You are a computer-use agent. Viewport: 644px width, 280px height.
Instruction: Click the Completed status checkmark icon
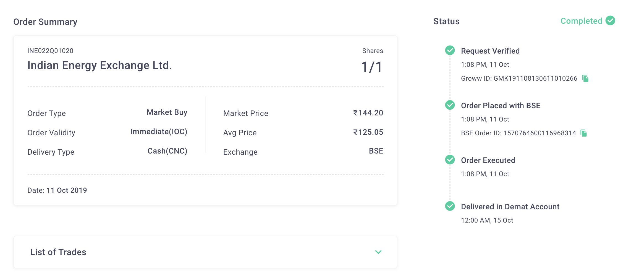pos(610,20)
